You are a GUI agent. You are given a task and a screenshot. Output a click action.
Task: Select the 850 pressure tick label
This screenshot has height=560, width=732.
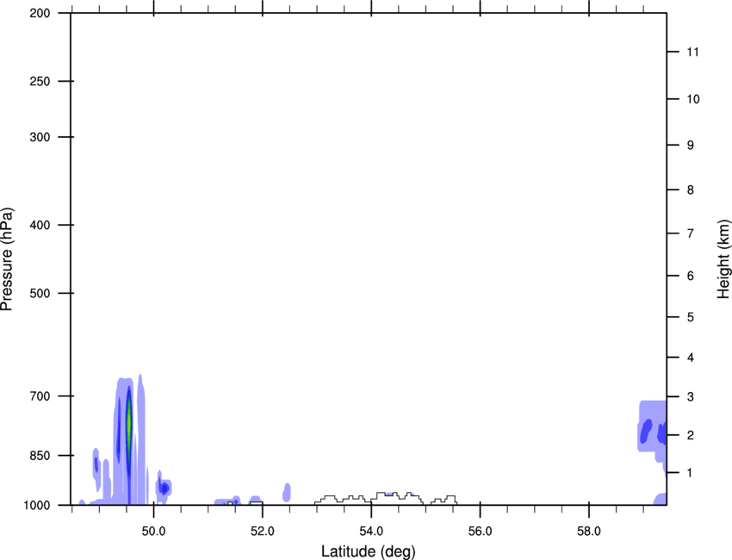(x=40, y=456)
